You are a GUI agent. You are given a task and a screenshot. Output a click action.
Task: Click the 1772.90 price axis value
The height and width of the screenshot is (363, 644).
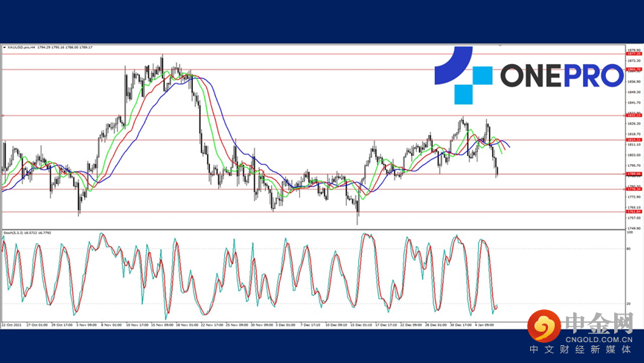click(x=634, y=197)
